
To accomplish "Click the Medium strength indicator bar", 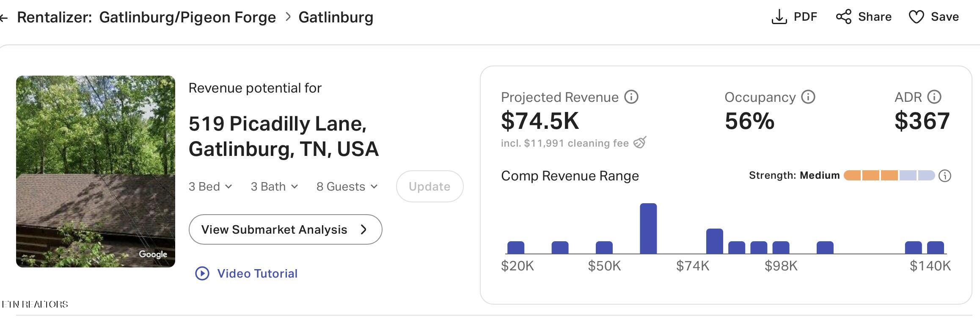I will point(889,175).
